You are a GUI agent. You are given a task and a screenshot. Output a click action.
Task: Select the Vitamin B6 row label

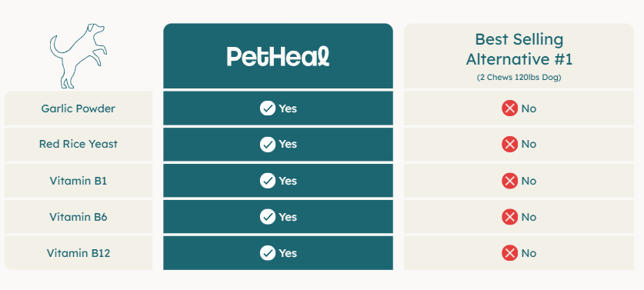point(78,216)
